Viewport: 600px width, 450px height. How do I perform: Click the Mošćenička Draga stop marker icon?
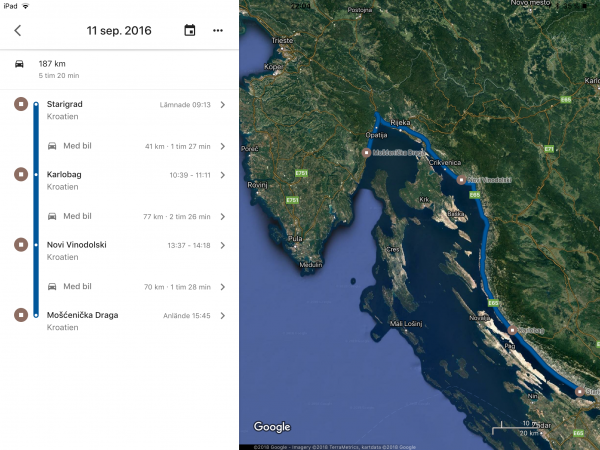(20, 315)
